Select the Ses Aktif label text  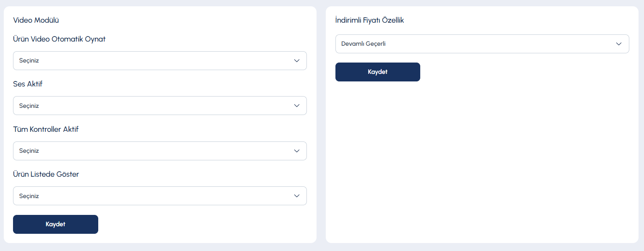[x=28, y=84]
